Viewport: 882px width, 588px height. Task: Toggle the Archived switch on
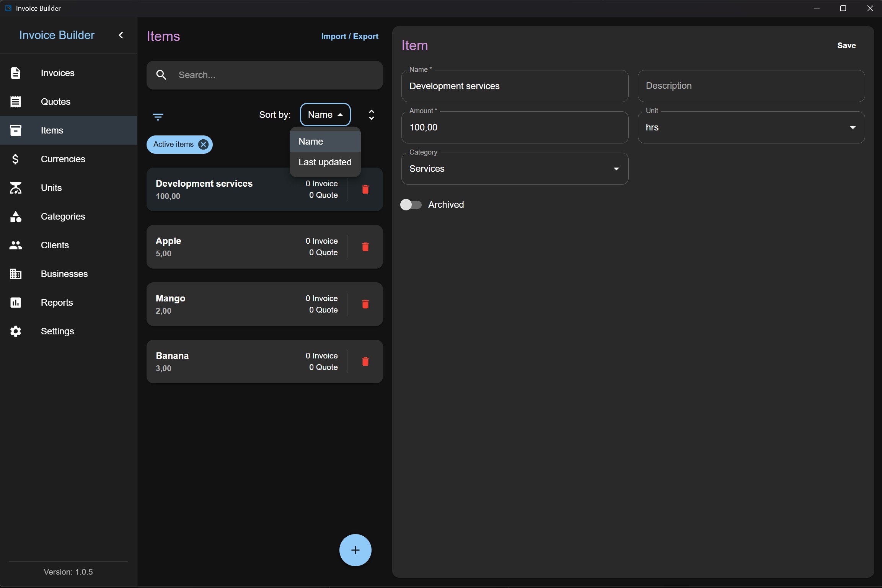tap(411, 205)
